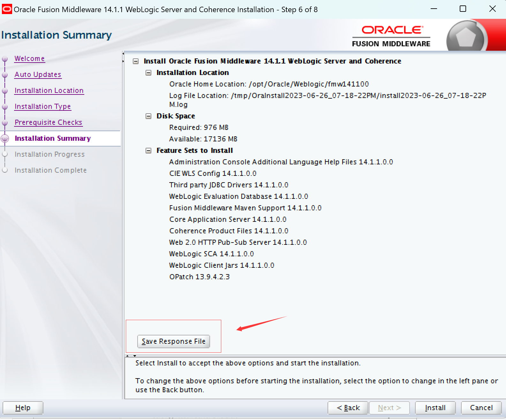Click the Save Response File button
506x420 pixels.
(x=174, y=341)
